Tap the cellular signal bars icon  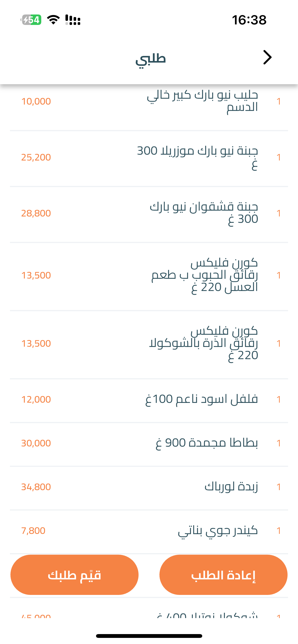[73, 20]
